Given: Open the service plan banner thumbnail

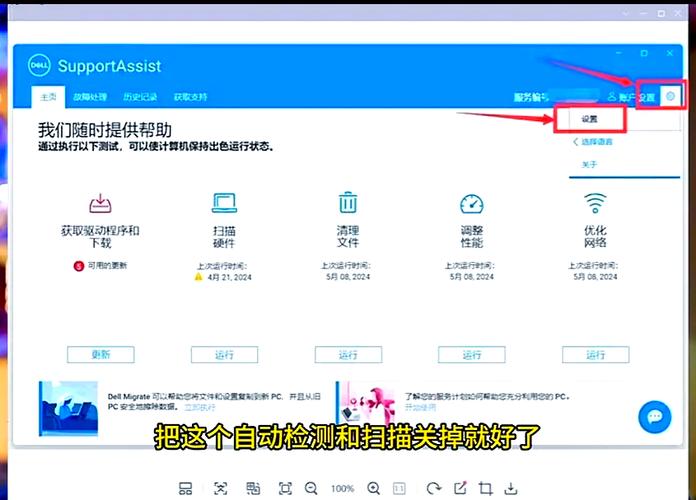Looking at the screenshot, I should 365,403.
